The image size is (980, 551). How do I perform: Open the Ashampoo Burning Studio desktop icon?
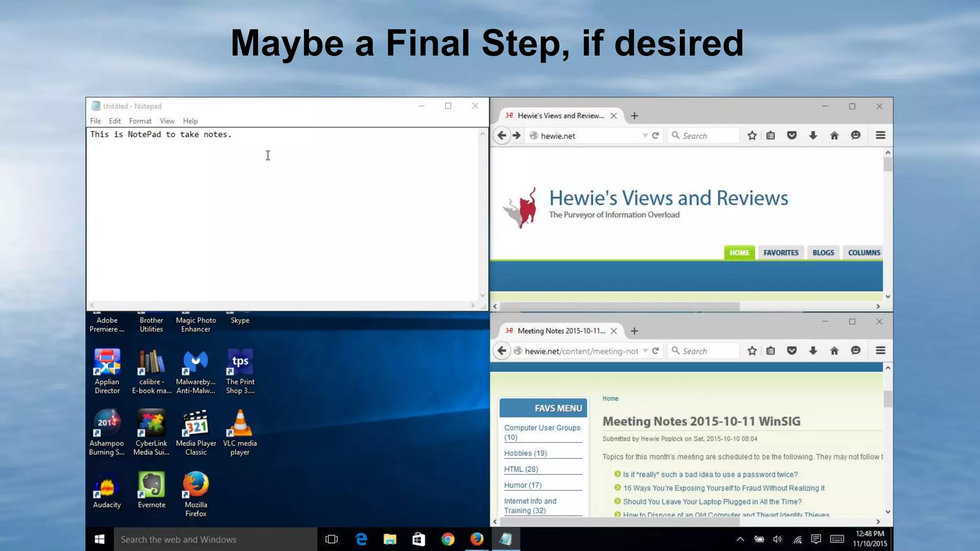click(107, 432)
